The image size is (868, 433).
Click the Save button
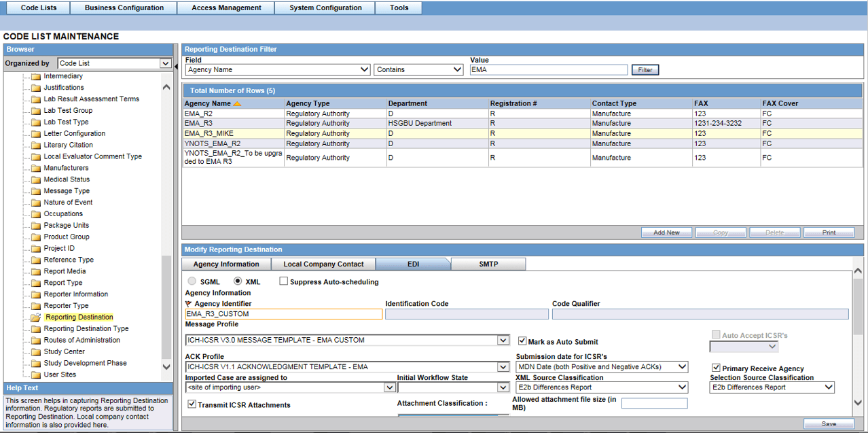[829, 424]
